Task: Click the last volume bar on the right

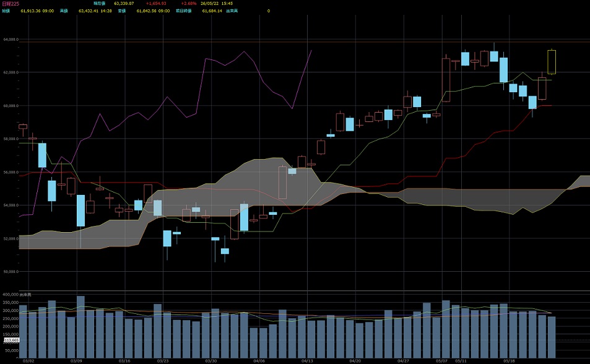Action: [x=552, y=337]
